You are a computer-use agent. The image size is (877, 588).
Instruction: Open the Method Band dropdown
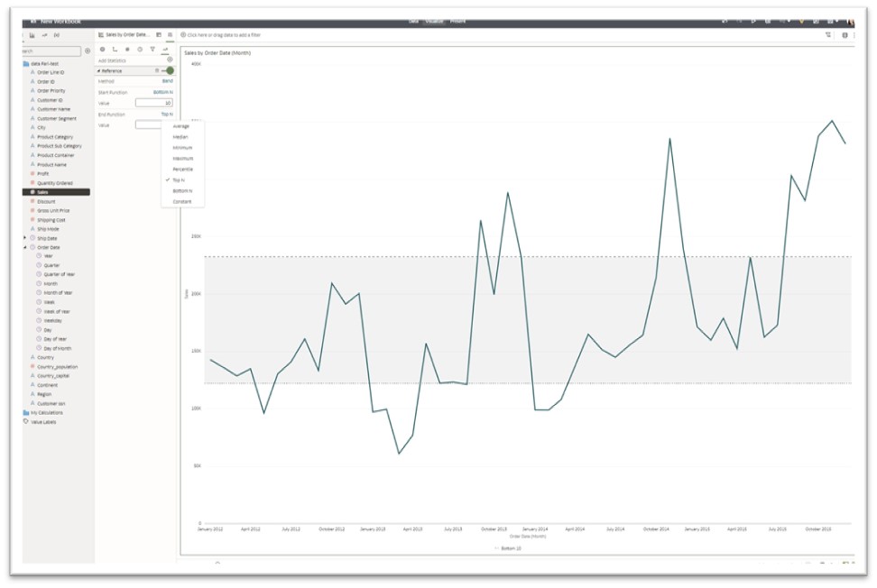[167, 81]
